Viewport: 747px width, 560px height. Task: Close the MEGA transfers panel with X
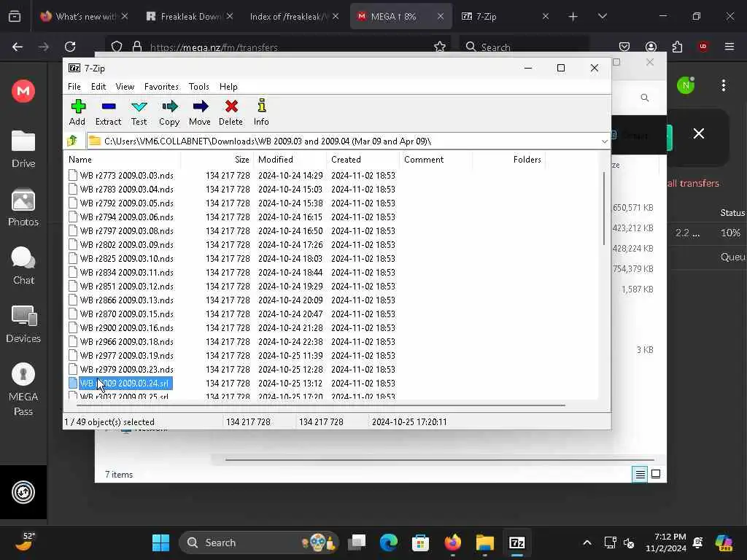(x=698, y=134)
